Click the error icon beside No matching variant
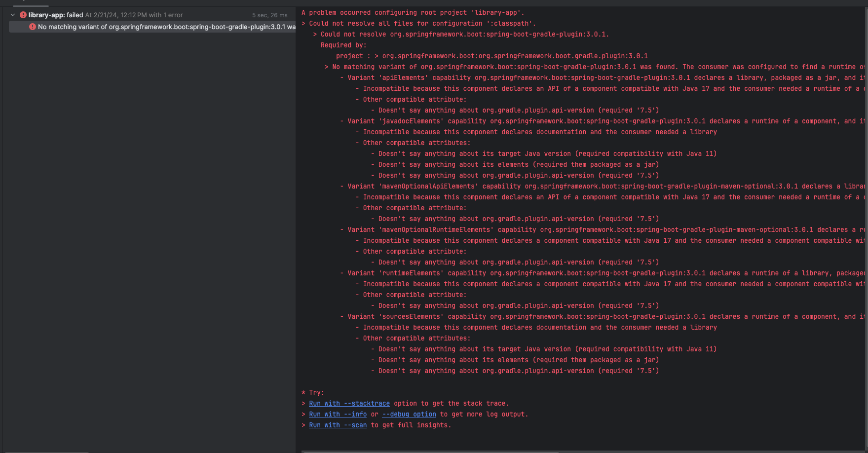Image resolution: width=868 pixels, height=453 pixels. [33, 27]
